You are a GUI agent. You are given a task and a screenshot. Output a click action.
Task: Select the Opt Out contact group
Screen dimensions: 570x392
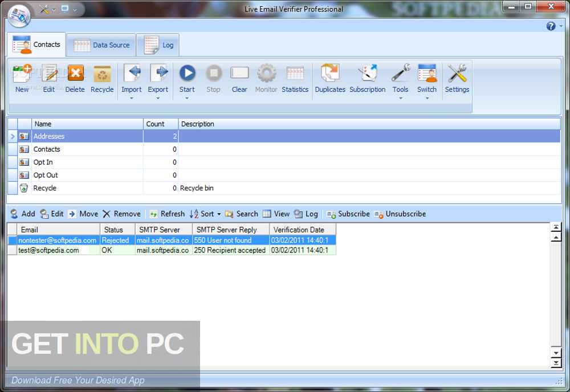click(47, 175)
